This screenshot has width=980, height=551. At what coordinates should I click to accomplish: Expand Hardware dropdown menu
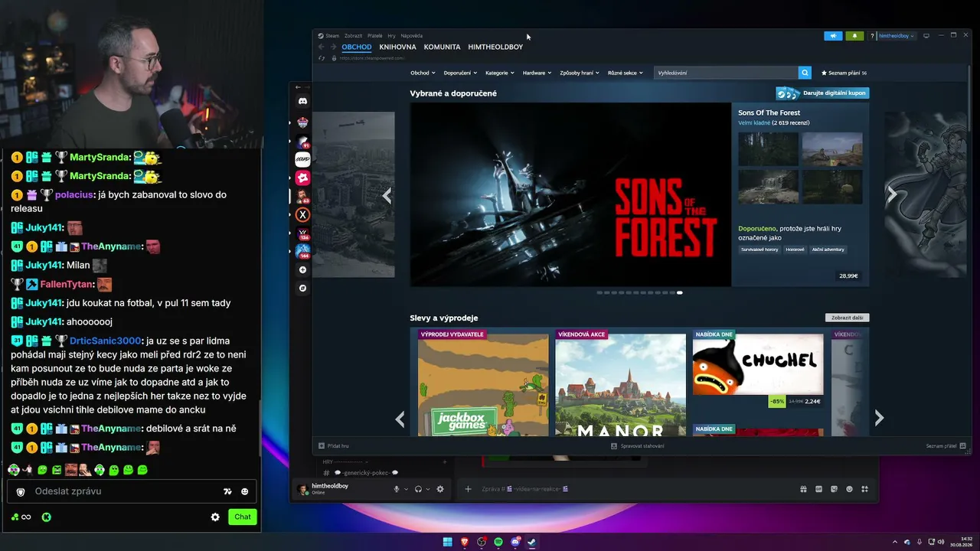[x=537, y=73]
